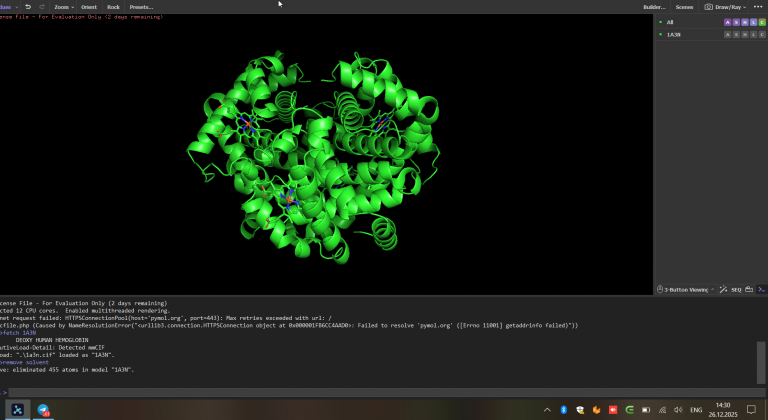Open Hide (H) menu for All
Viewport: 768px width, 420px height.
(x=745, y=22)
